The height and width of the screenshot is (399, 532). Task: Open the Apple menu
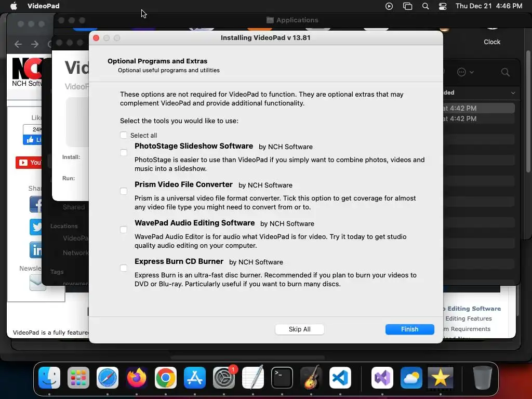(x=14, y=6)
